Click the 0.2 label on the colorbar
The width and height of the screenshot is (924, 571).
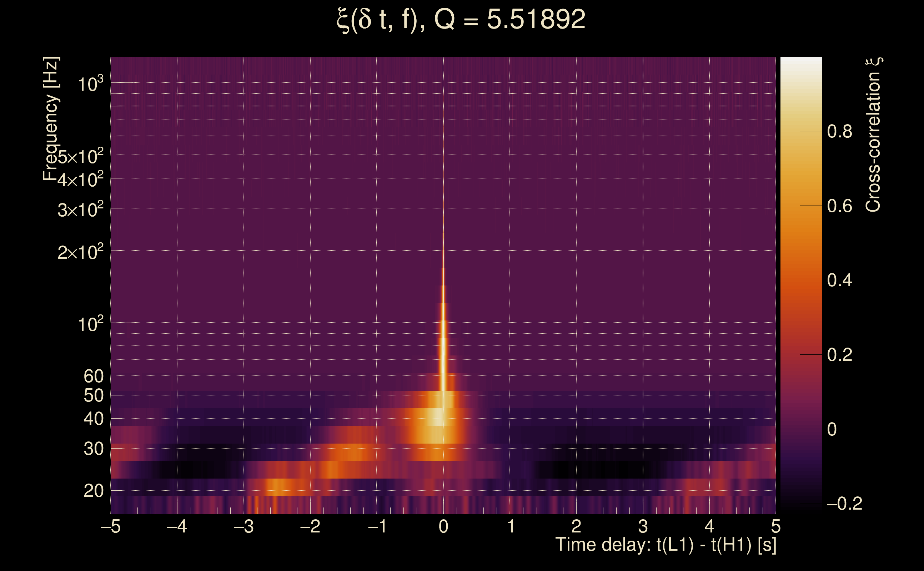[x=839, y=355]
